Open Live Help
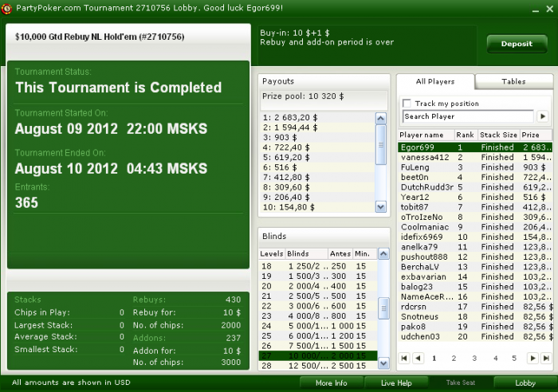 coord(395,383)
